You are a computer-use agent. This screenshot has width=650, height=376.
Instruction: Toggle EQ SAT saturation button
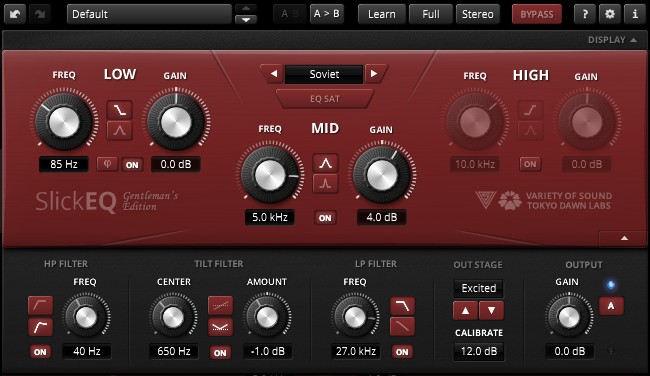pyautogui.click(x=325, y=99)
